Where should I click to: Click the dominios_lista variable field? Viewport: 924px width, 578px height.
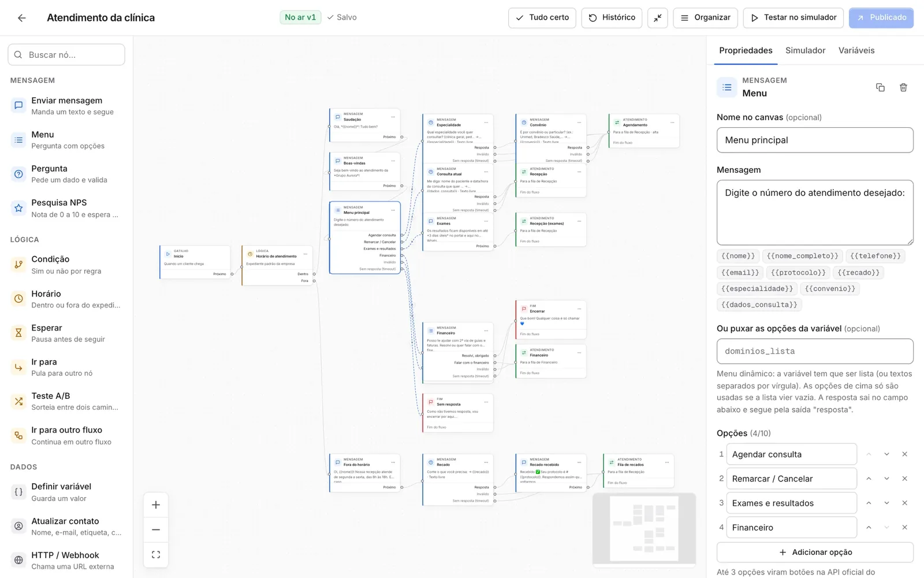(815, 351)
